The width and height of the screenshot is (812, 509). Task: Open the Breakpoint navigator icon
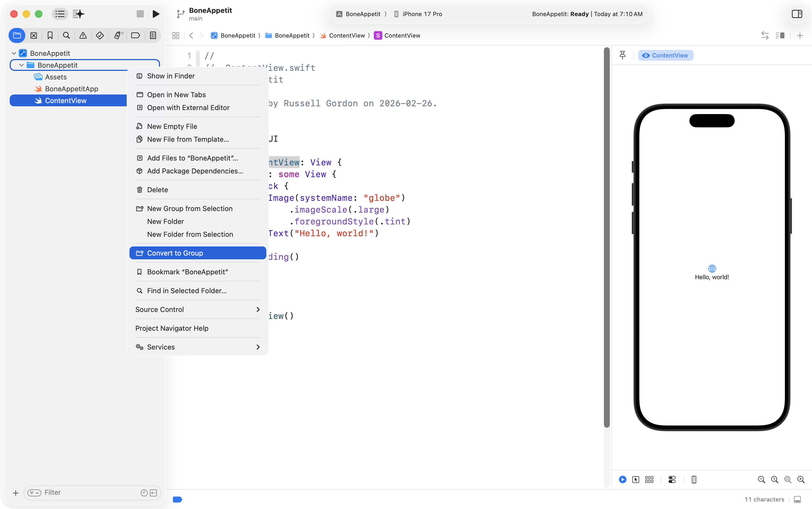coord(135,35)
